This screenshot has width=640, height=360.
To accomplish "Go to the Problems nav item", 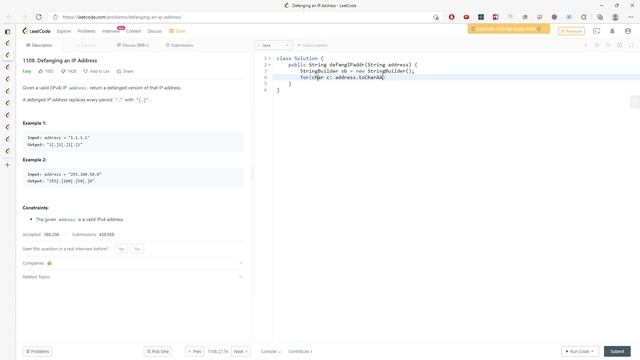I will pyautogui.click(x=87, y=31).
